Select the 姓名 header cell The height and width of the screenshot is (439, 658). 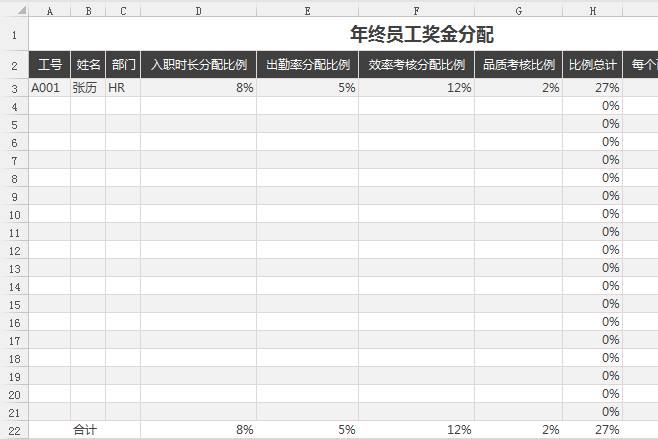pyautogui.click(x=88, y=65)
